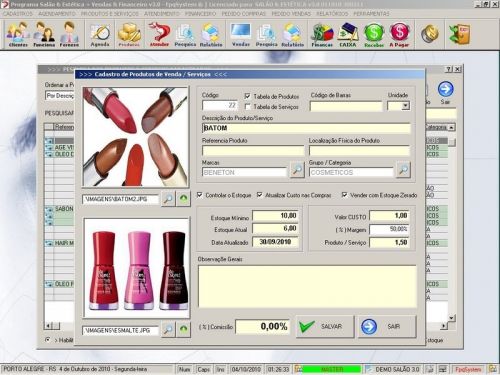Open the RELATÓRIOS menu
Viewport: 500px width, 375px height.
pos(332,14)
